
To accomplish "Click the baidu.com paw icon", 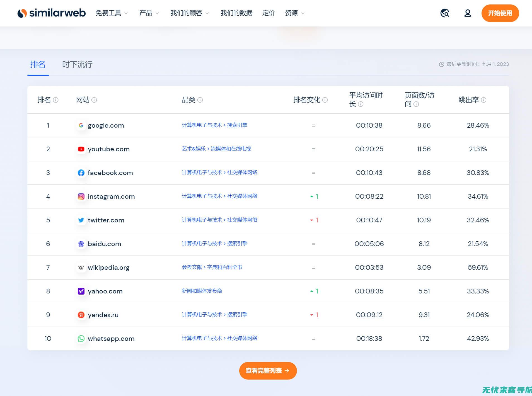I will (x=81, y=244).
